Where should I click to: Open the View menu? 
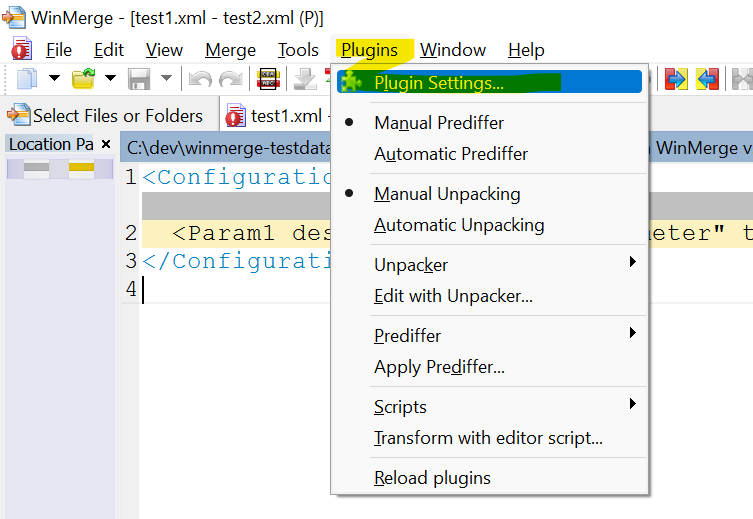coord(164,50)
